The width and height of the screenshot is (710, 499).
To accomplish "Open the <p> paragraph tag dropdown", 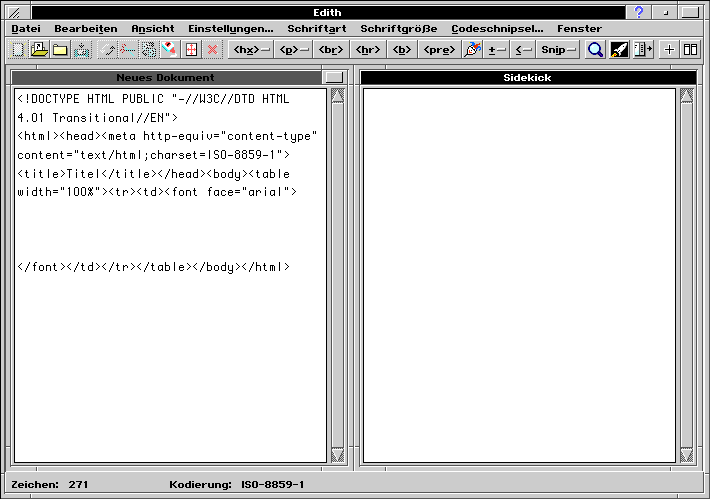I will click(x=294, y=49).
